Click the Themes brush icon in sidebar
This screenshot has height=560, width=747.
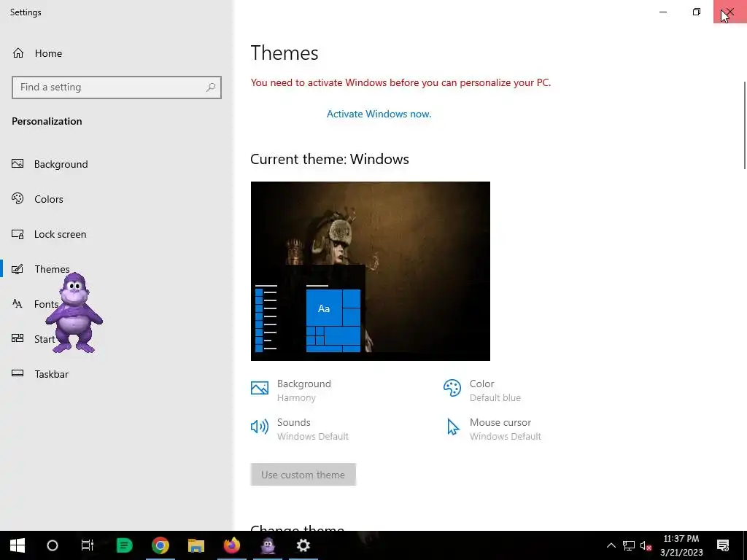click(x=18, y=269)
